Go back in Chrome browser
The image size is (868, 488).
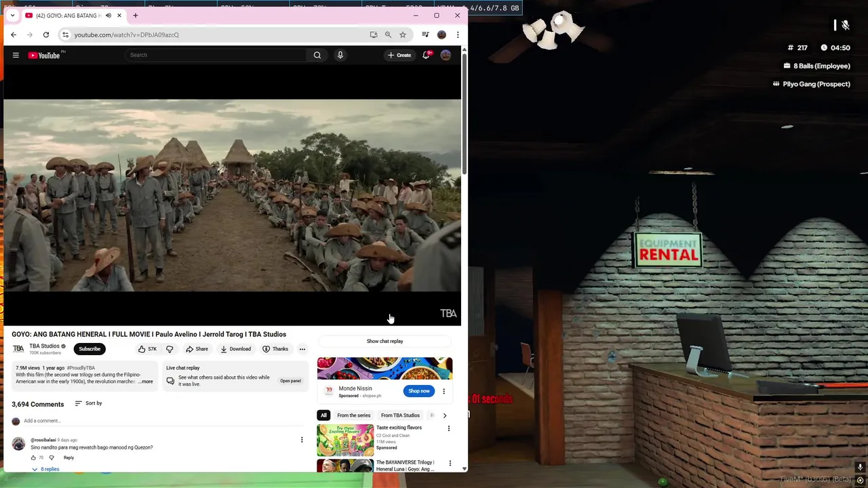[x=14, y=35]
